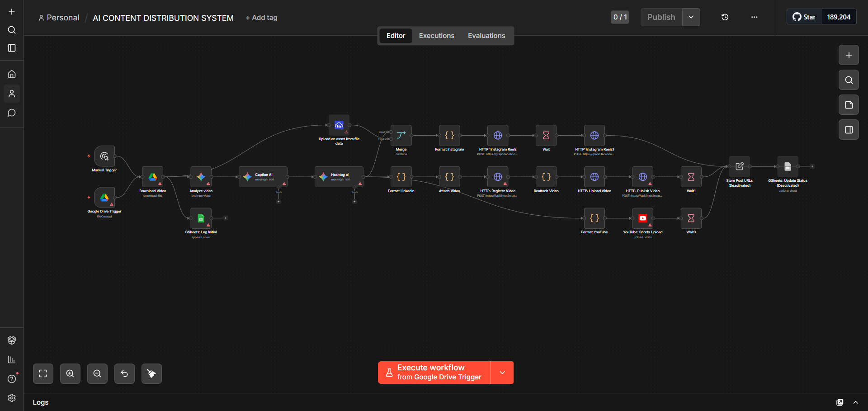Viewport: 868px width, 411px height.
Task: Select YouTube: Shorts Upload node
Action: pyautogui.click(x=643, y=218)
